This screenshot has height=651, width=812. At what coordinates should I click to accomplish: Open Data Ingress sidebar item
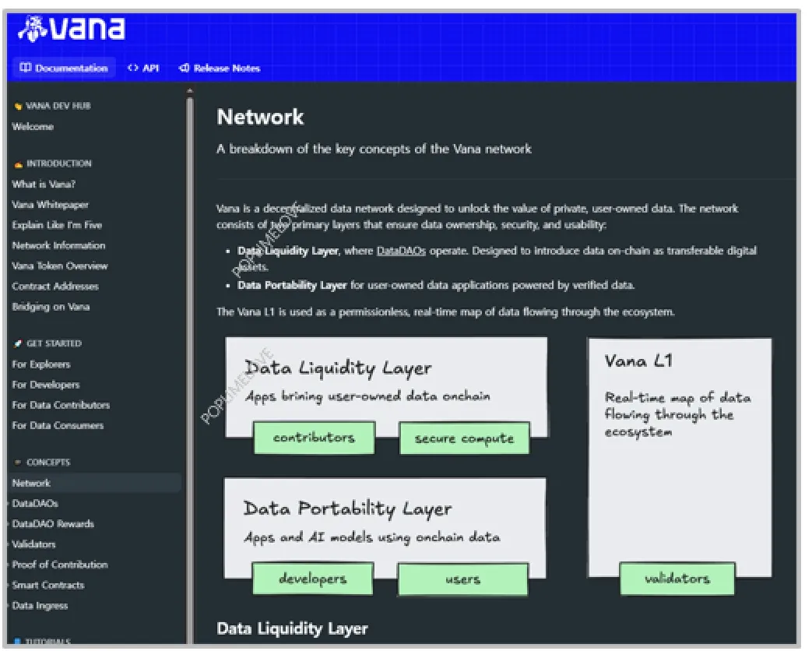click(x=40, y=605)
